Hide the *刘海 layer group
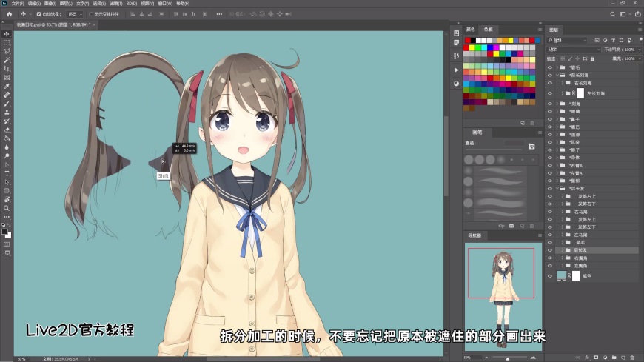The height and width of the screenshot is (362, 644). tap(550, 104)
